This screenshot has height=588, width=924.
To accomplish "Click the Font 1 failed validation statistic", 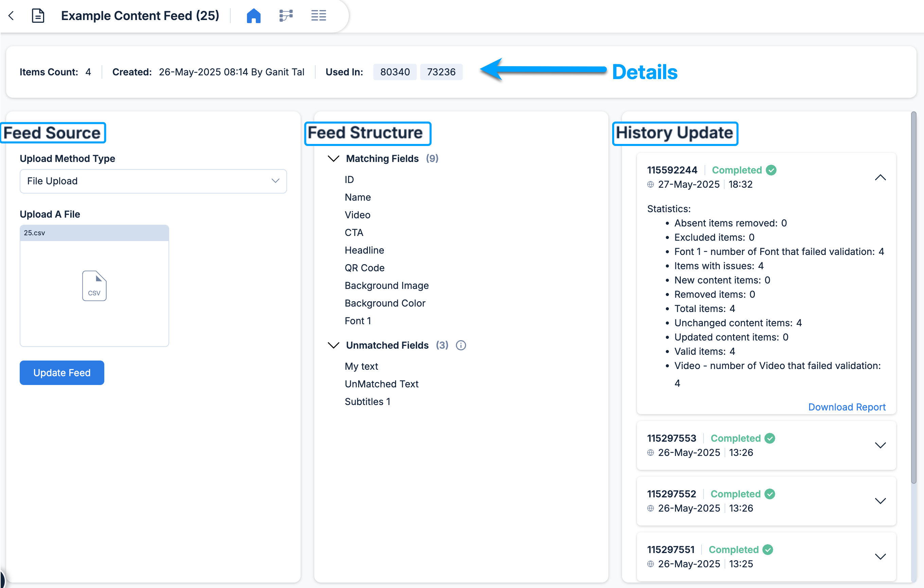I will pos(779,252).
